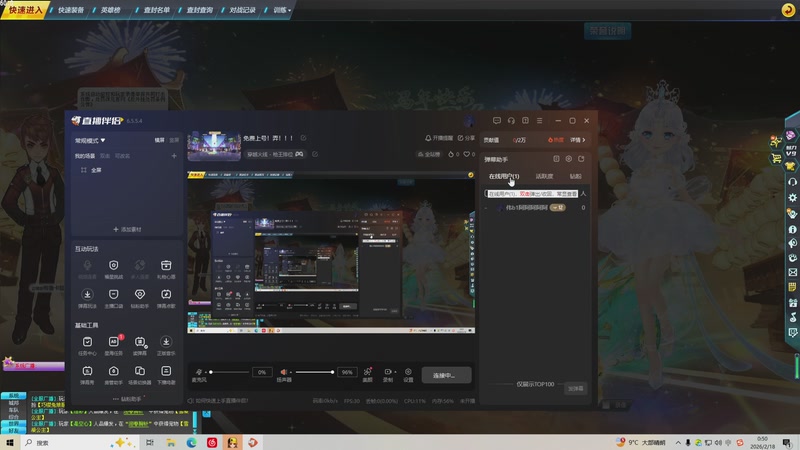
Task: Switch to 活跃度 tab
Action: (x=544, y=176)
